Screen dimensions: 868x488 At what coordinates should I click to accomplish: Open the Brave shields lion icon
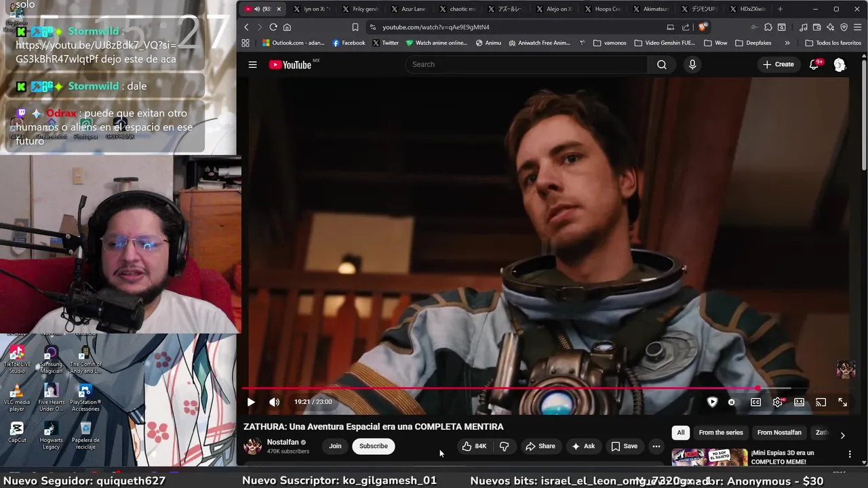click(x=703, y=27)
